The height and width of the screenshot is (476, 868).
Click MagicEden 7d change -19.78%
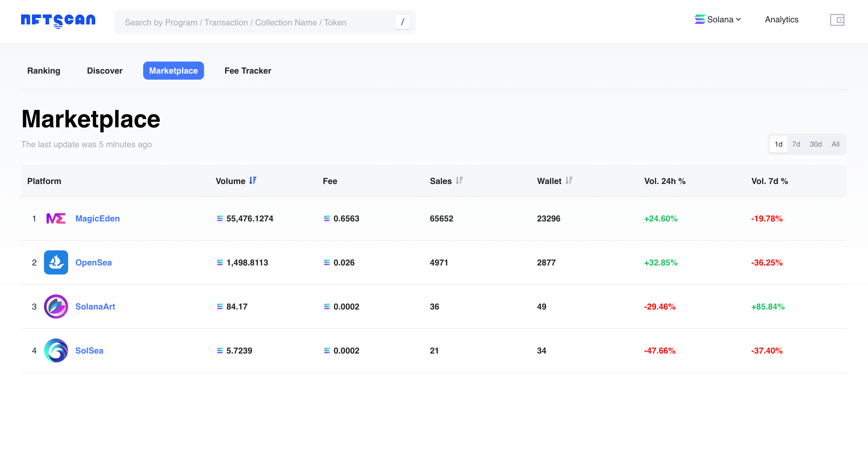click(767, 219)
